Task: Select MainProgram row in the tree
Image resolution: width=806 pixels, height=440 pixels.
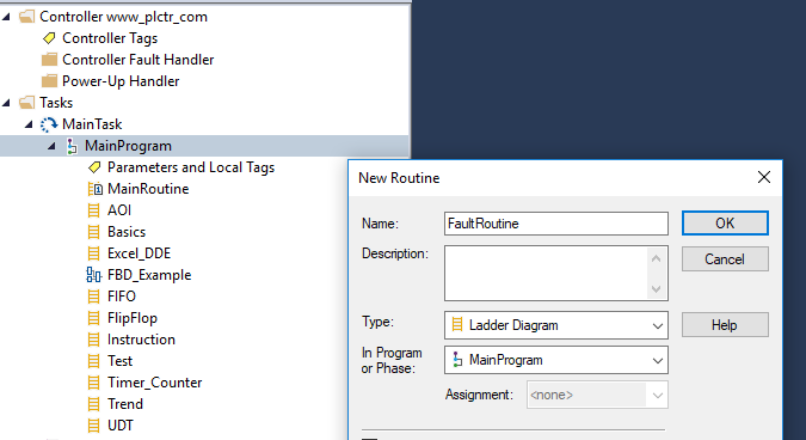Action: click(205, 146)
